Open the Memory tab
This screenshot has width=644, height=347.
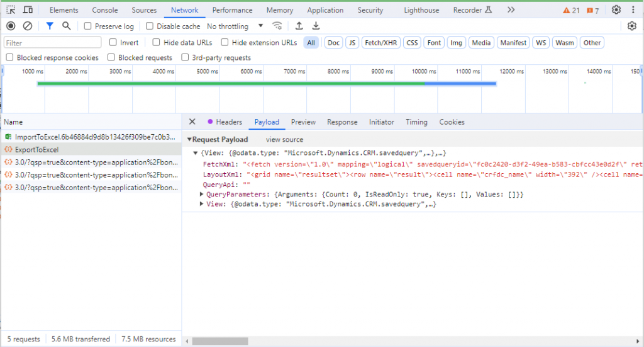pos(280,10)
